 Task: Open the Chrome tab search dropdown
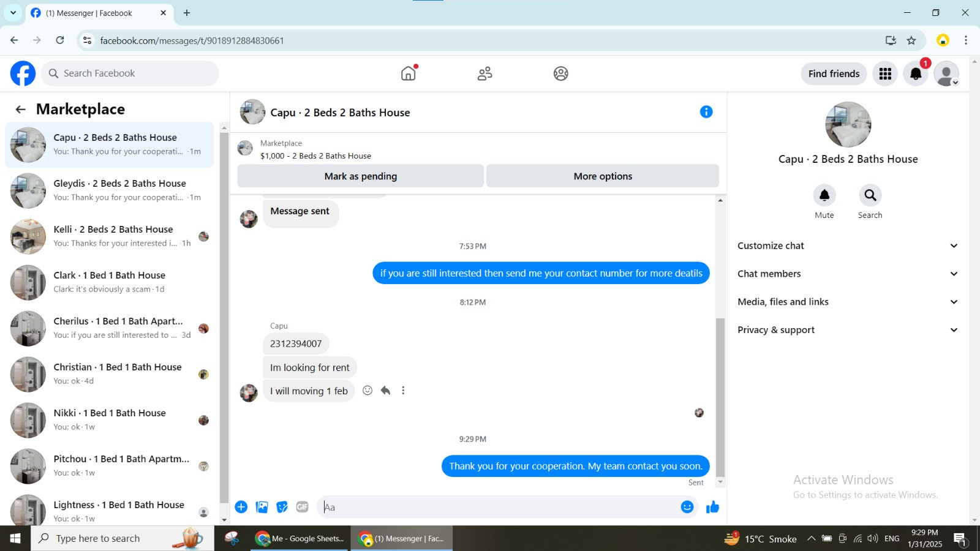(13, 13)
